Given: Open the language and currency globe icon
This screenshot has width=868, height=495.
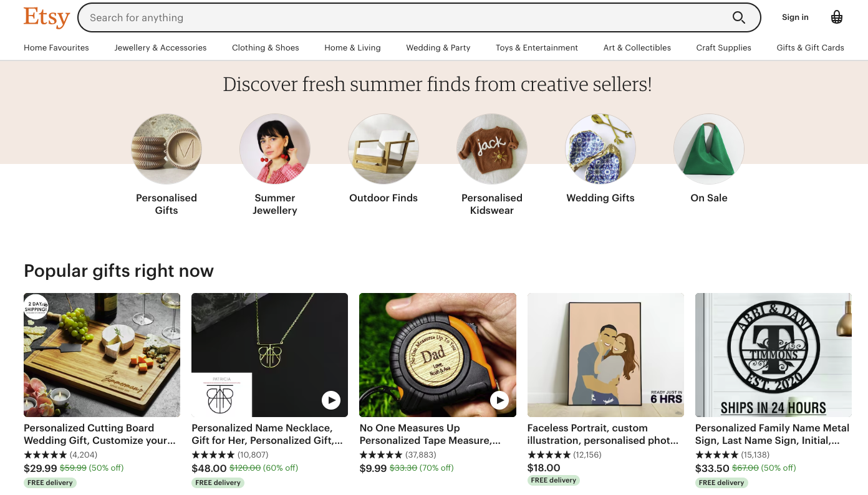Looking at the screenshot, I should tap(836, 17).
